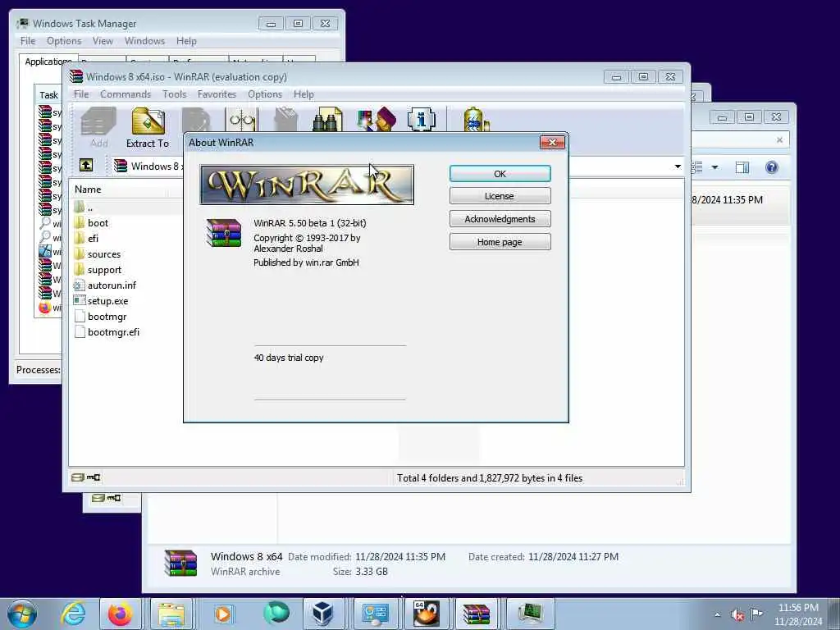Viewport: 840px width, 630px height.
Task: Click the greyed-out Delete trash icon in the toolbar
Action: point(285,120)
